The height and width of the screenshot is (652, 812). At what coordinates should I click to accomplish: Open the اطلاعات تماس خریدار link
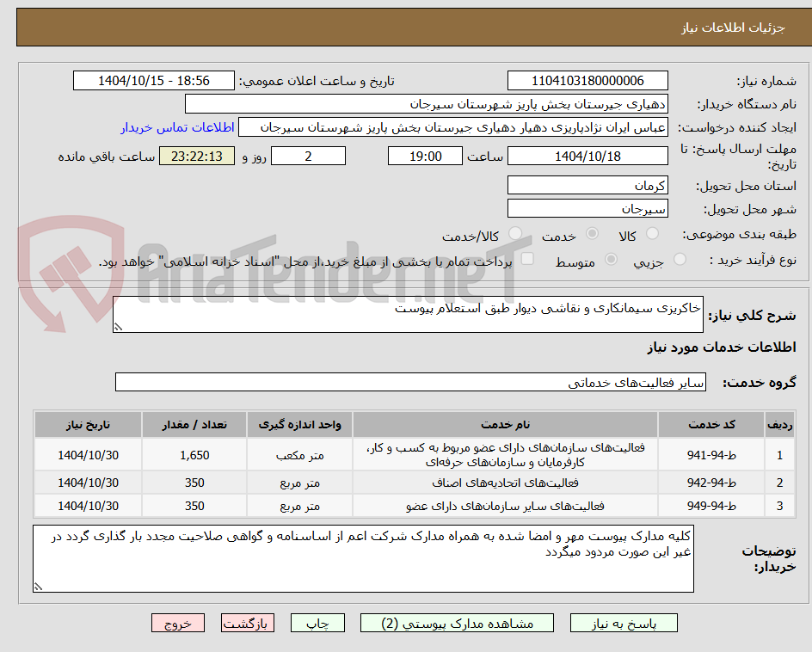[x=177, y=127]
